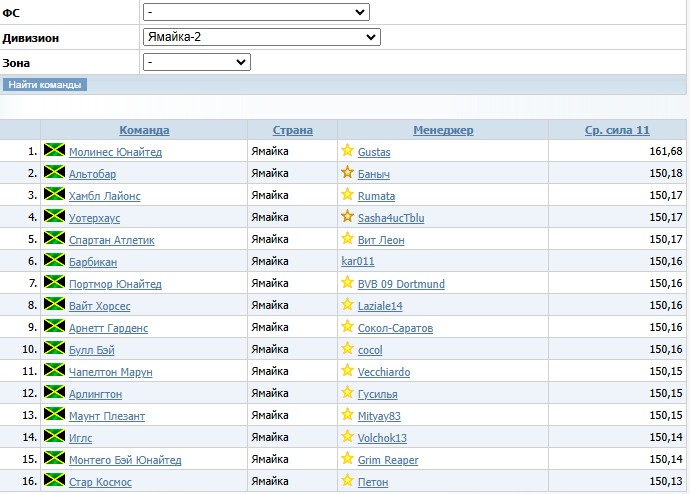
Task: Open the ФС dropdown
Action: point(256,12)
